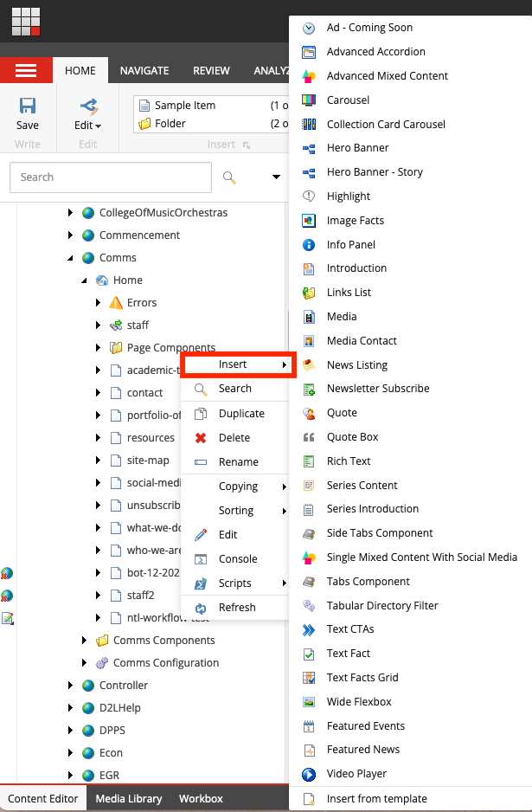Image resolution: width=532 pixels, height=812 pixels.
Task: Switch to the Media Library tab at bottom
Action: pos(128,798)
